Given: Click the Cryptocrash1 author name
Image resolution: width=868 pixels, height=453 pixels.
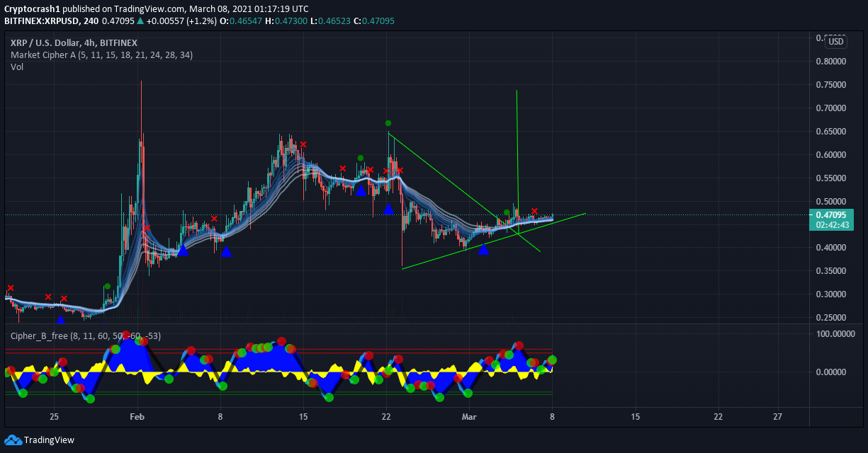Looking at the screenshot, I should tap(32, 9).
